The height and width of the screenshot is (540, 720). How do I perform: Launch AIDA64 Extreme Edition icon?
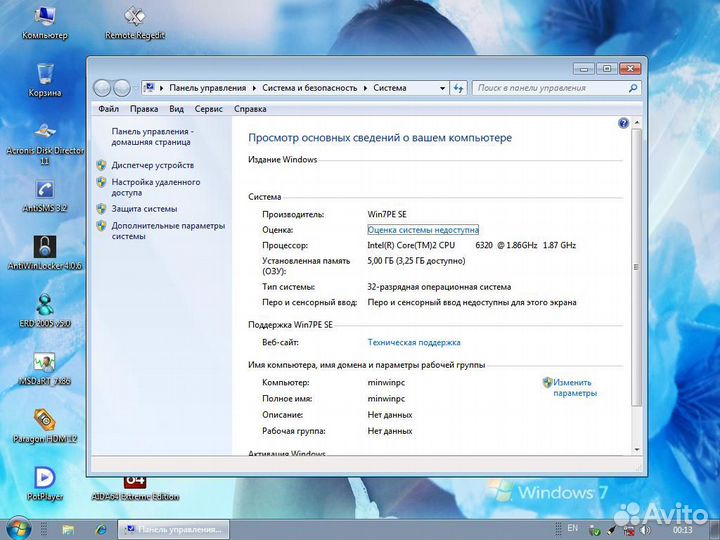tap(135, 489)
